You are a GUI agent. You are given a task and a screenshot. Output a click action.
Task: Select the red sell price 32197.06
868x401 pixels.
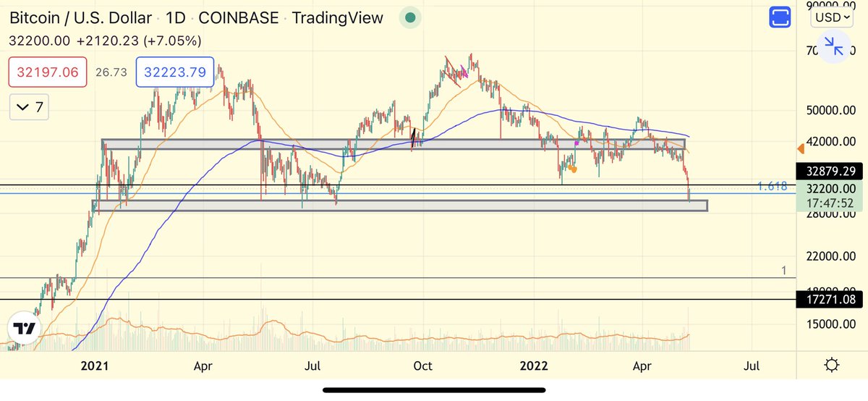point(48,72)
